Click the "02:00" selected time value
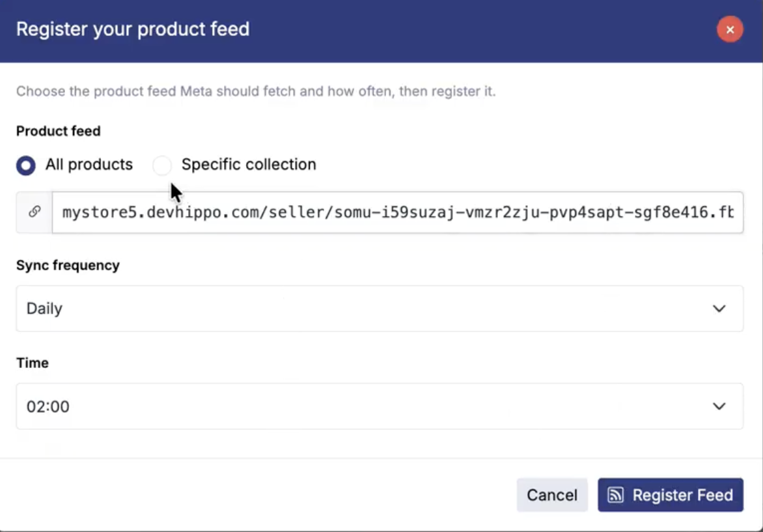This screenshot has width=763, height=532. (48, 406)
